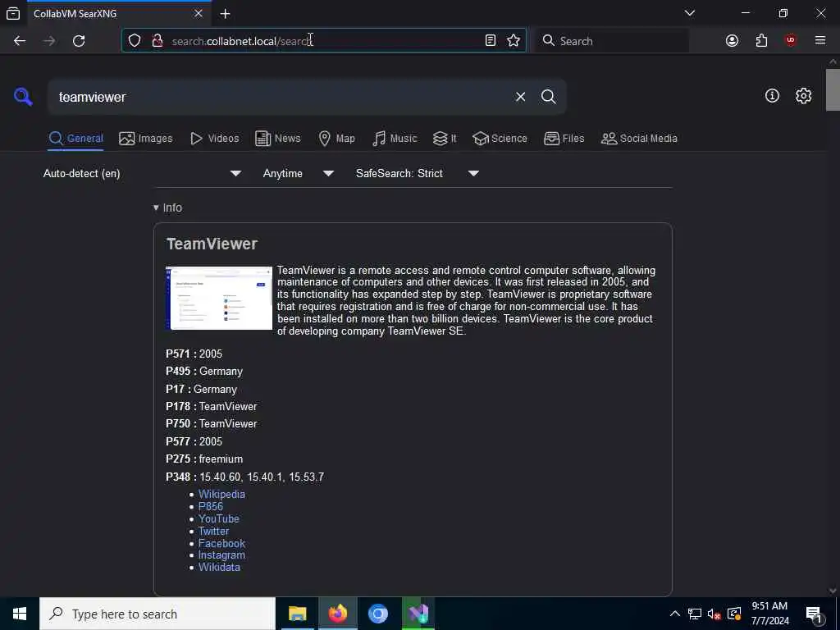
Task: Click the page vertical scrollbar thumb
Action: (x=833, y=89)
